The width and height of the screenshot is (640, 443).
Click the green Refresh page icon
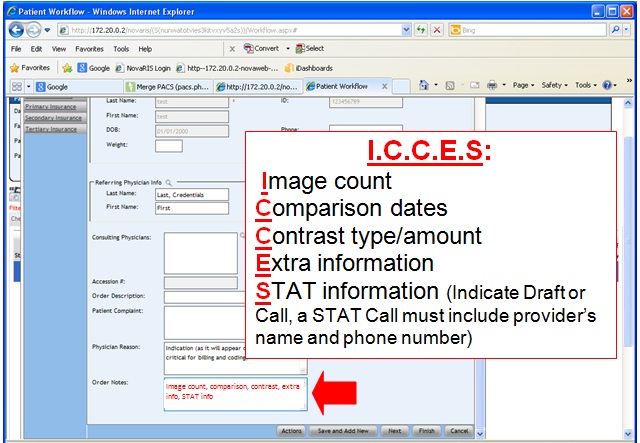tap(420, 30)
